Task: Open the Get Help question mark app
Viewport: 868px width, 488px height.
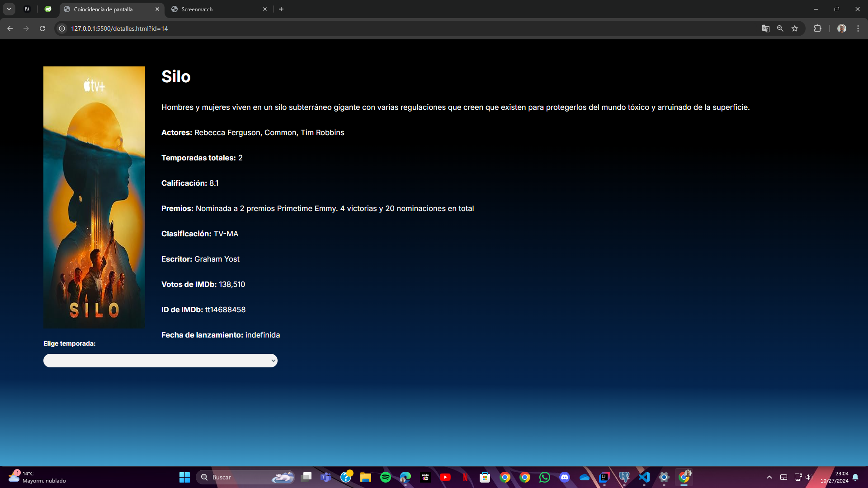Action: click(346, 477)
